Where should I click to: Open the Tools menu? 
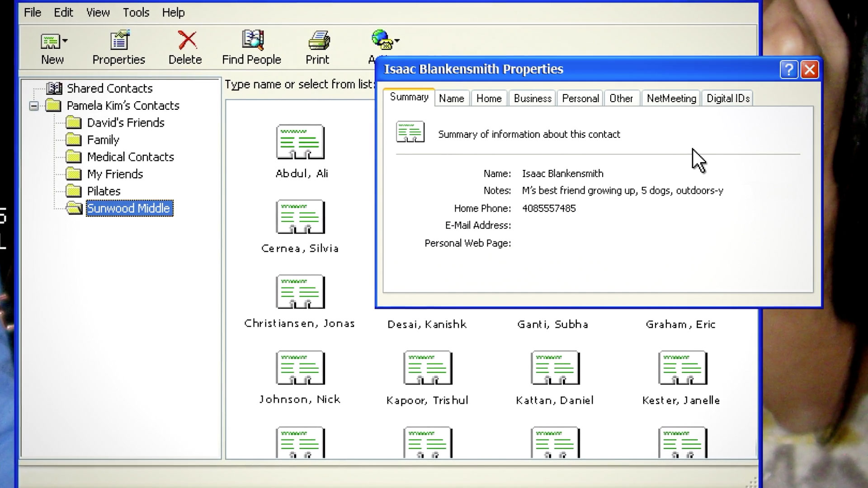pyautogui.click(x=136, y=13)
